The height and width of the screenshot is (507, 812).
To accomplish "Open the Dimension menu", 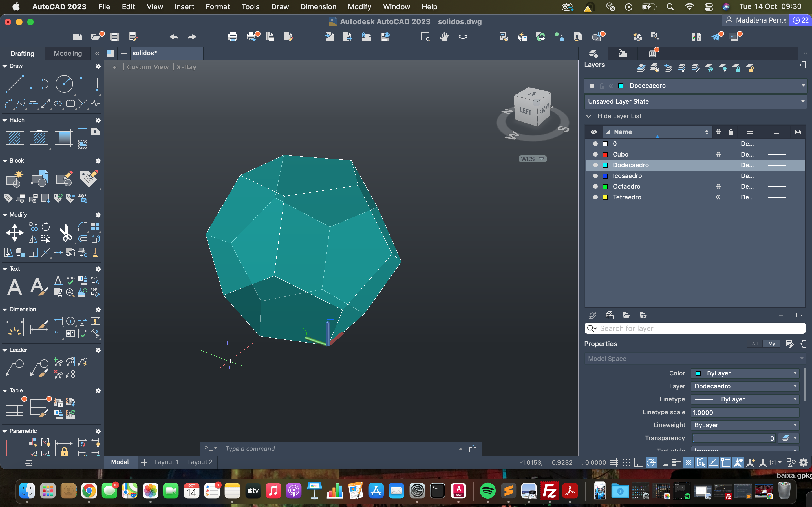I will pyautogui.click(x=318, y=7).
